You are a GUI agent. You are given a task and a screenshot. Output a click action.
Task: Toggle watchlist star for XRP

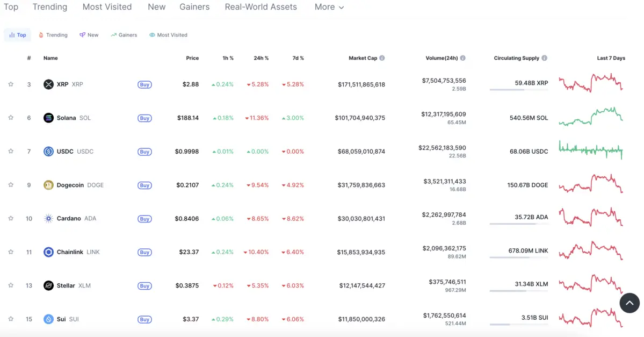pos(11,84)
